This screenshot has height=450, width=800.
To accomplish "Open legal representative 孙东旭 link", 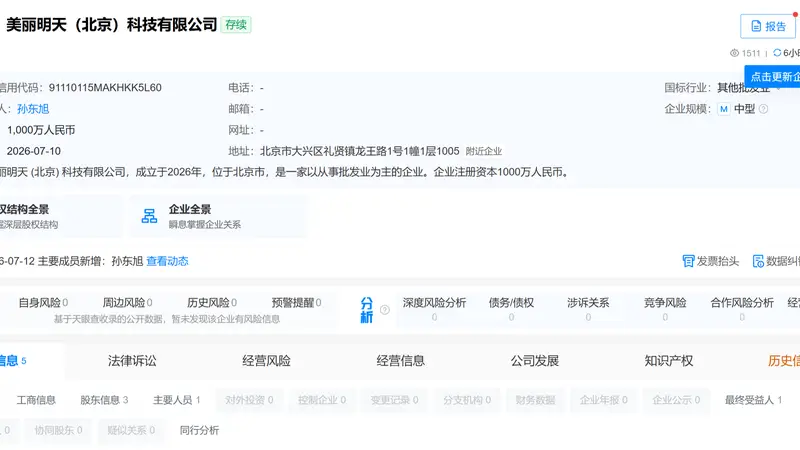I will [x=33, y=109].
